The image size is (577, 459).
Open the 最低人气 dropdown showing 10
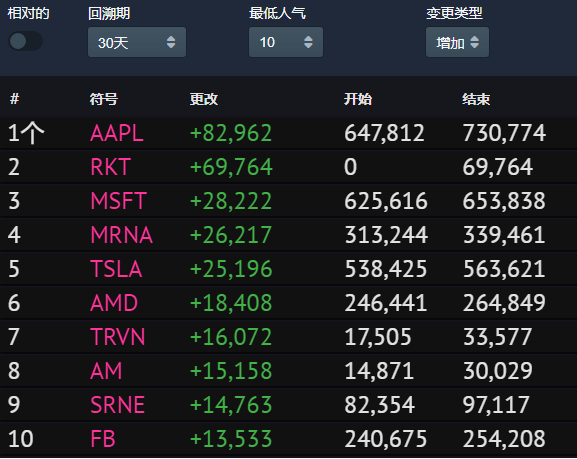(x=286, y=42)
